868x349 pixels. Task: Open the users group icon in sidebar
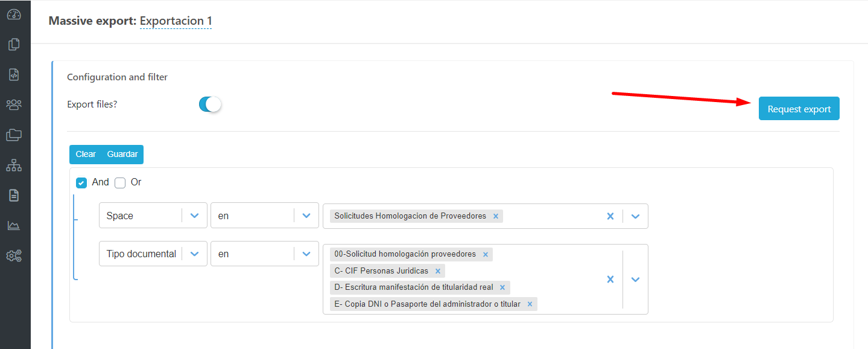[x=14, y=104]
